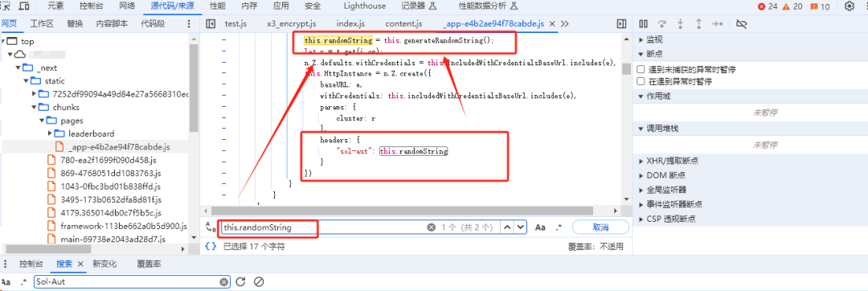This screenshot has width=868, height=291.
Task: Clear the Sol-Aut search field
Action: pyautogui.click(x=223, y=282)
